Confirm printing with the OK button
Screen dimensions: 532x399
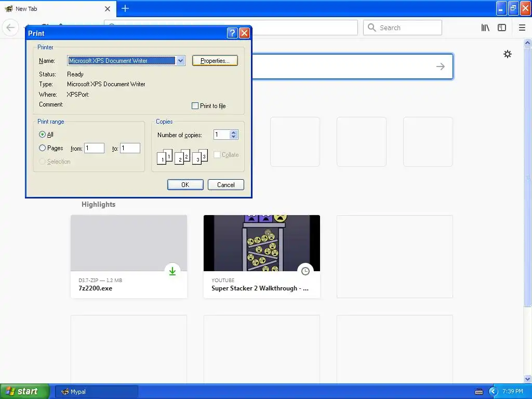pyautogui.click(x=185, y=184)
